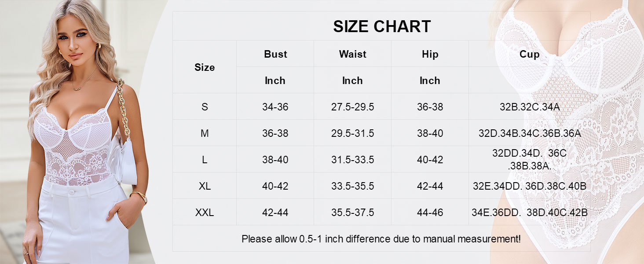Viewport: 644px width, 264px height.
Task: Click the SIZE CHART title
Action: 381,26
